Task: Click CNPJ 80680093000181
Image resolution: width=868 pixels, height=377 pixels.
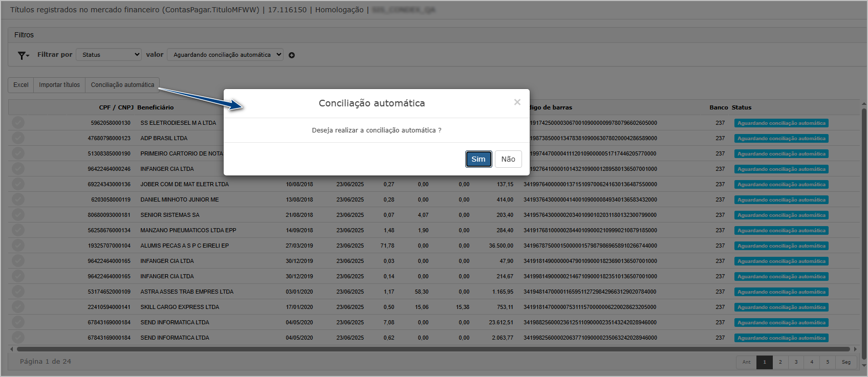Action: [x=109, y=215]
